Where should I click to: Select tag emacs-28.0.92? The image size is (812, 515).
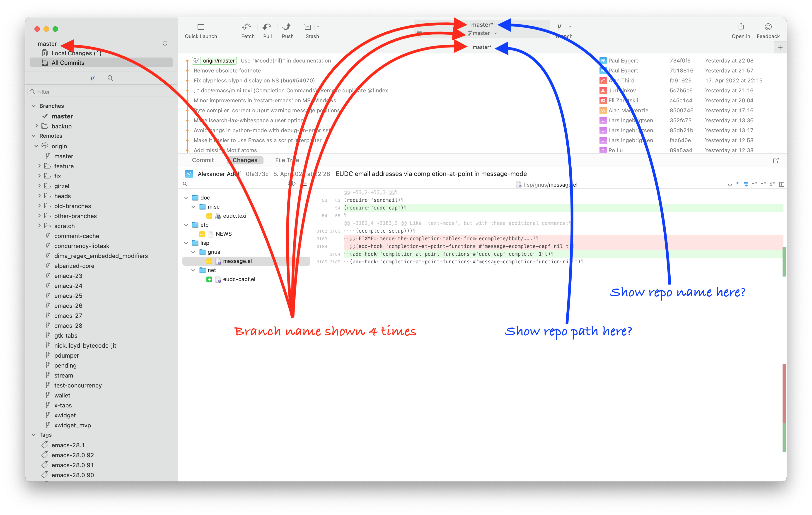[x=72, y=455]
